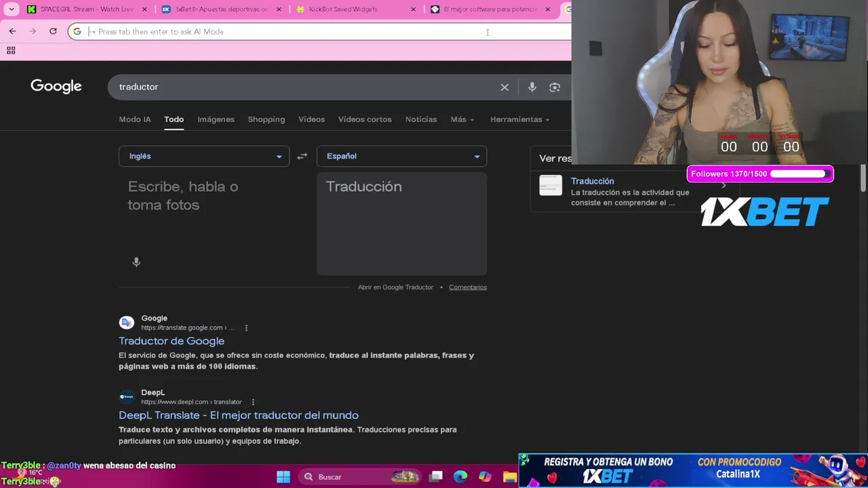Close the El mejor software tab

(548, 9)
